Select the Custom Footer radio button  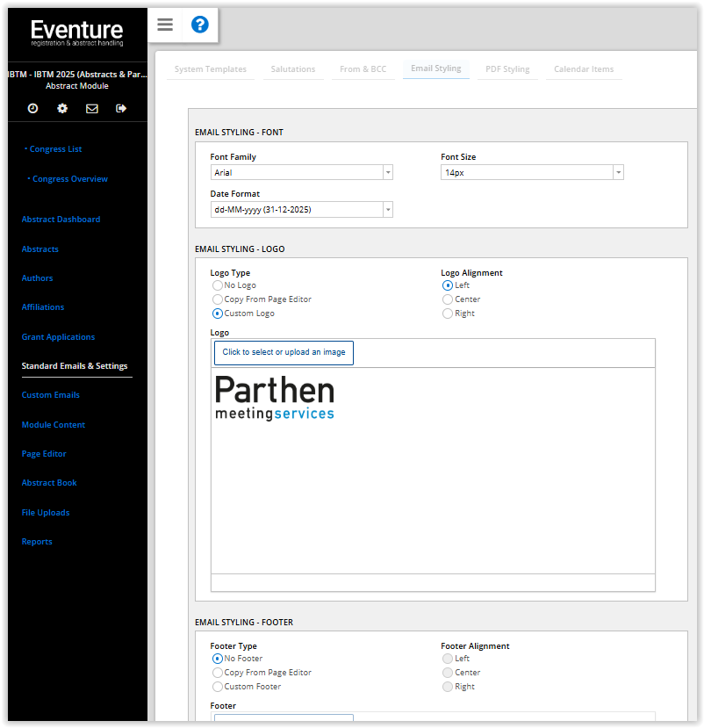tap(217, 687)
